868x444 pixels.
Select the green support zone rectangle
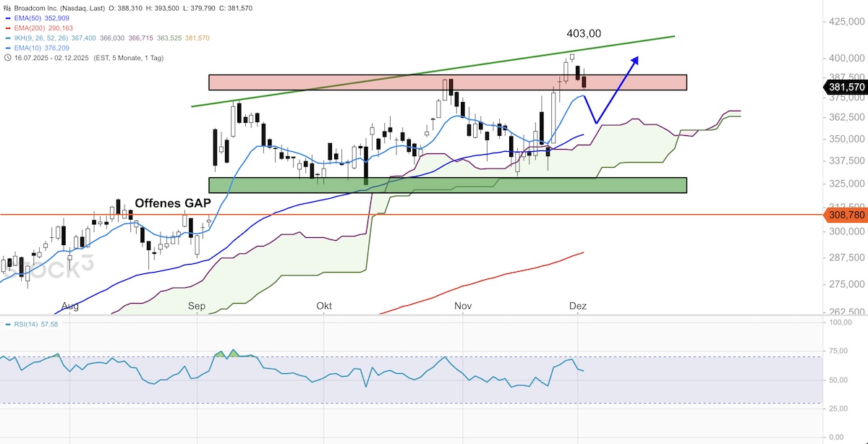point(447,185)
